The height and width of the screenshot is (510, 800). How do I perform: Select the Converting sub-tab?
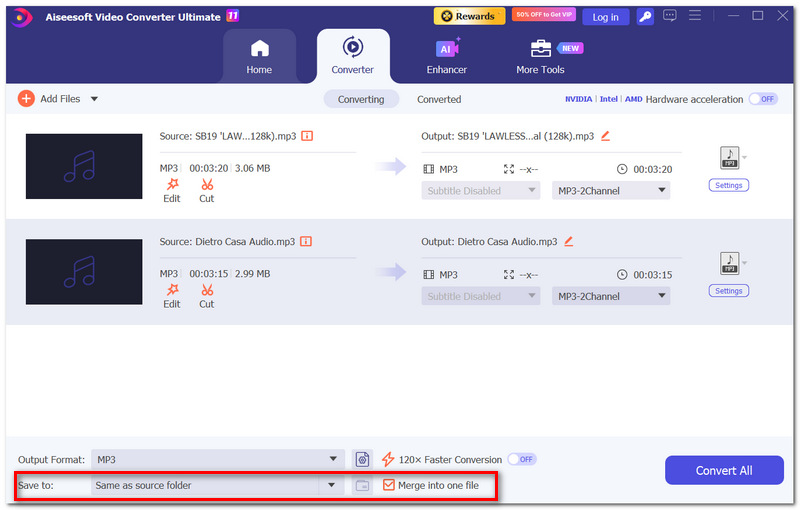point(361,99)
